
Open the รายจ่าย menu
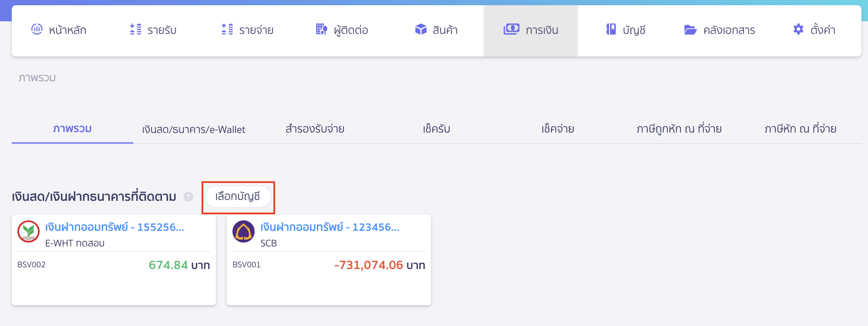coord(248,30)
